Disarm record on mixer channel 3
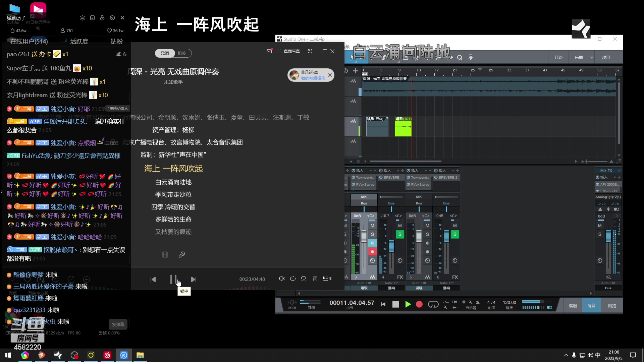This screenshot has width=644, height=362. pos(372,252)
